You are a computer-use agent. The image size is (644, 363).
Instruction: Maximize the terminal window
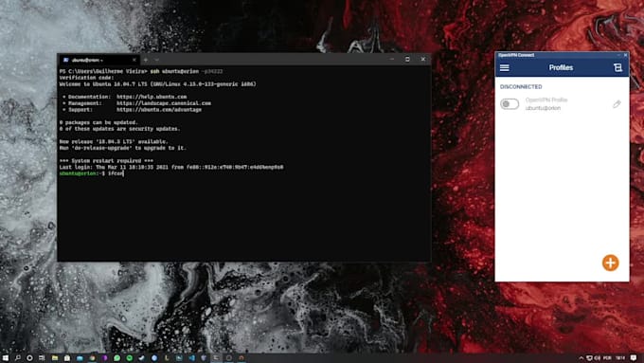(407, 59)
